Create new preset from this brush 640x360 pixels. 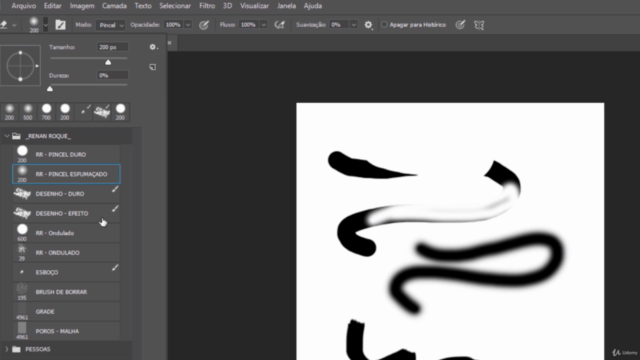[x=153, y=67]
